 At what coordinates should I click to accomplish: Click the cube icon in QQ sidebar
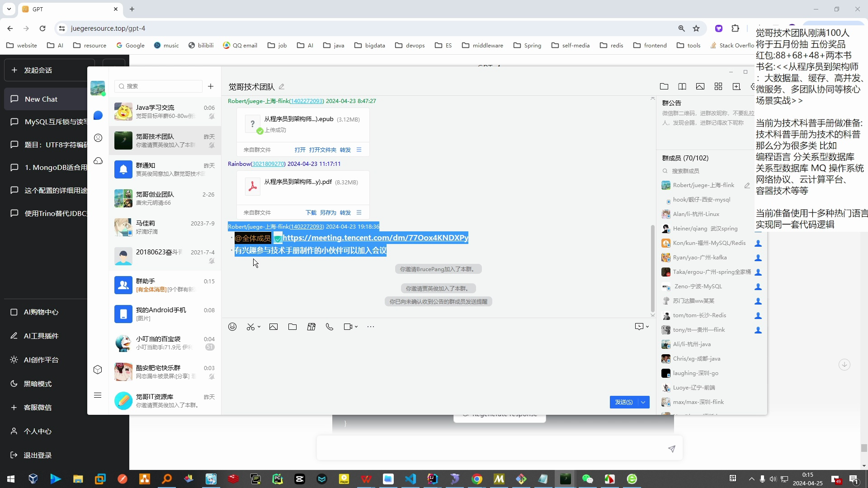[98, 370]
